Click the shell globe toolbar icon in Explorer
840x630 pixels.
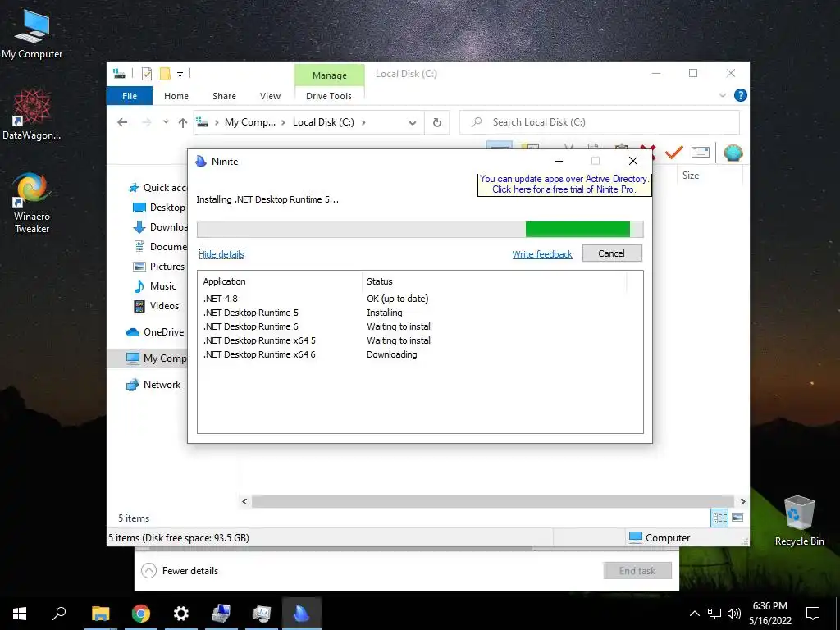coord(733,153)
